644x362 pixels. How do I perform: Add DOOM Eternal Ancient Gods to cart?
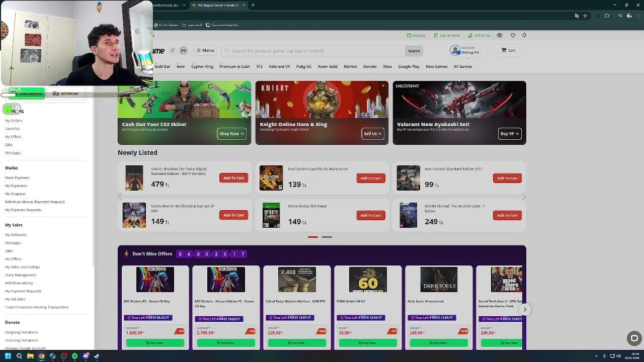pos(507,215)
